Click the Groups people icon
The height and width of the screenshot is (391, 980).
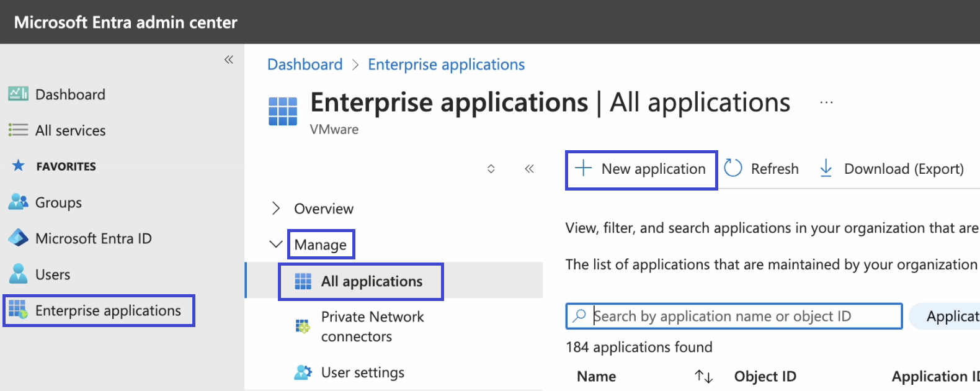coord(18,202)
